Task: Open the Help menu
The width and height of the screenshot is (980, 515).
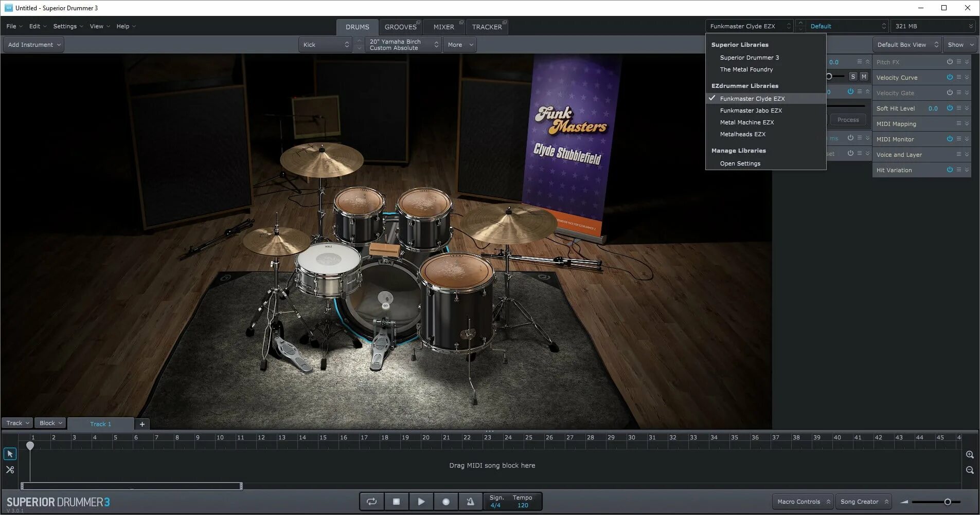Action: pyautogui.click(x=126, y=26)
